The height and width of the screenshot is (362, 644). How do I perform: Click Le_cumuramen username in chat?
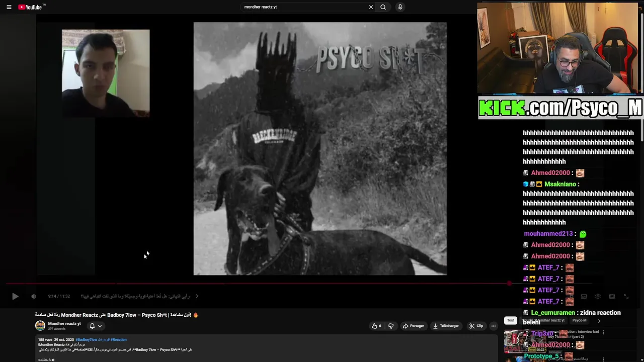point(553,313)
